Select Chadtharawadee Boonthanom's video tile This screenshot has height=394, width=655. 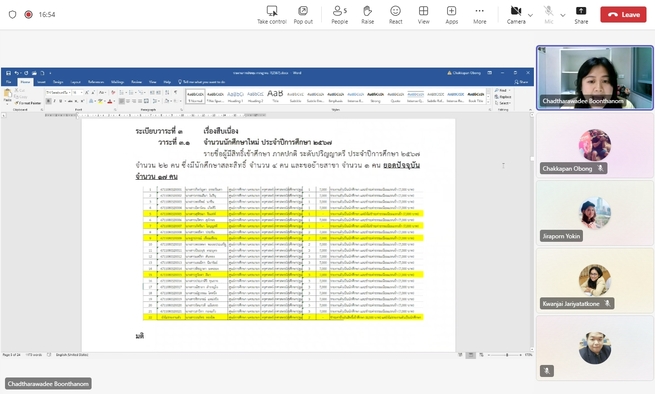point(595,78)
